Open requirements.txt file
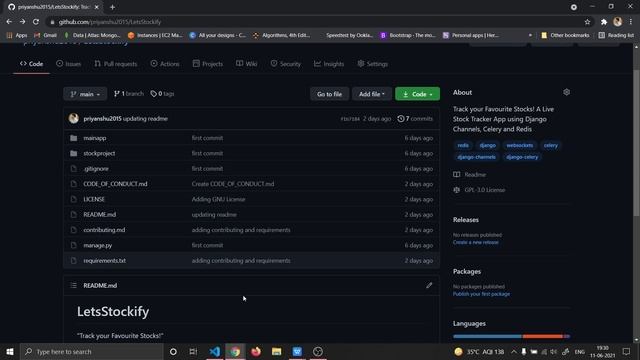 pyautogui.click(x=104, y=260)
